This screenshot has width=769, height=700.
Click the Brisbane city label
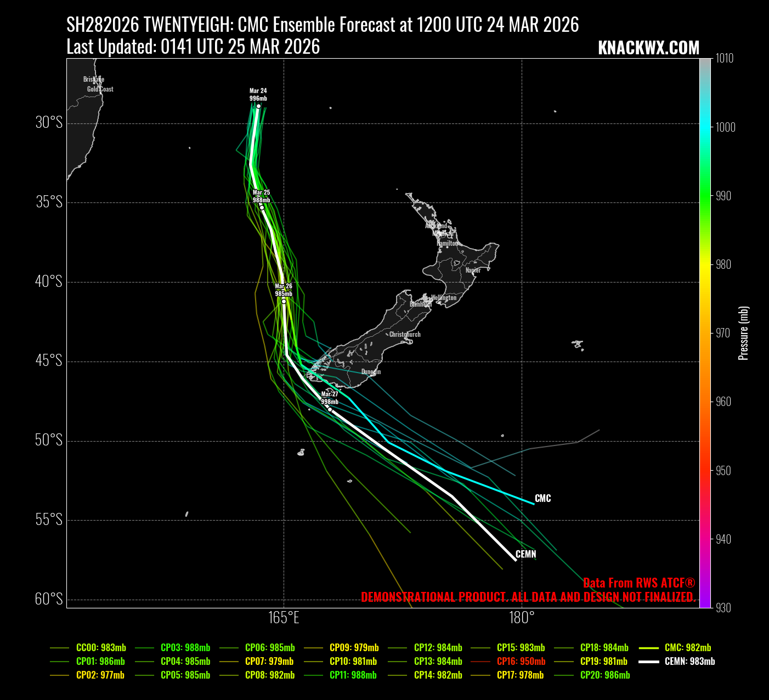(94, 80)
